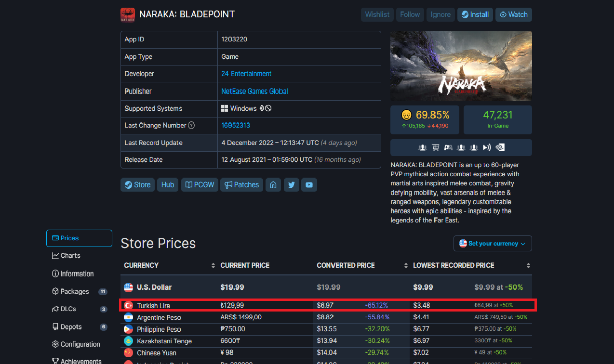Click the Install button
Image resolution: width=614 pixels, height=364 pixels.
pyautogui.click(x=475, y=14)
